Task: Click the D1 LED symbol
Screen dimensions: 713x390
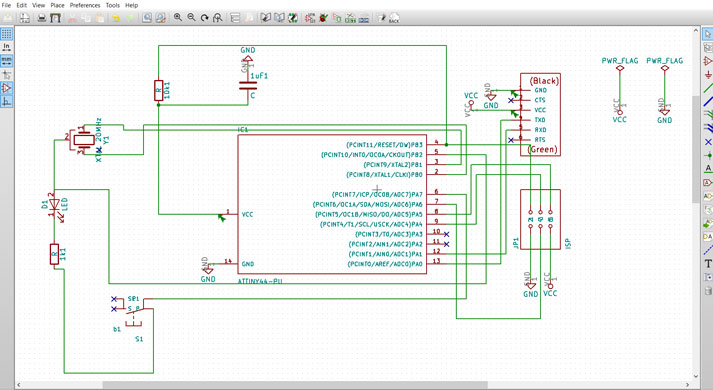Action: (x=55, y=205)
